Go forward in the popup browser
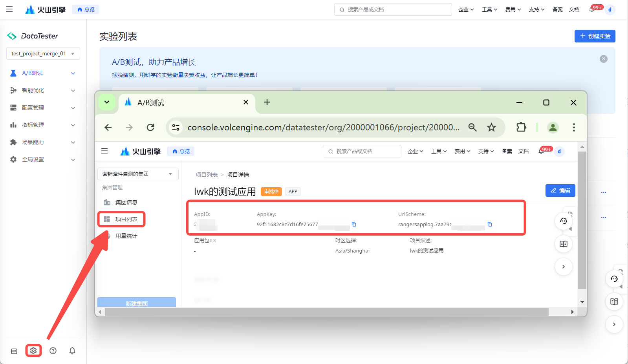The height and width of the screenshot is (364, 628). pos(129,127)
